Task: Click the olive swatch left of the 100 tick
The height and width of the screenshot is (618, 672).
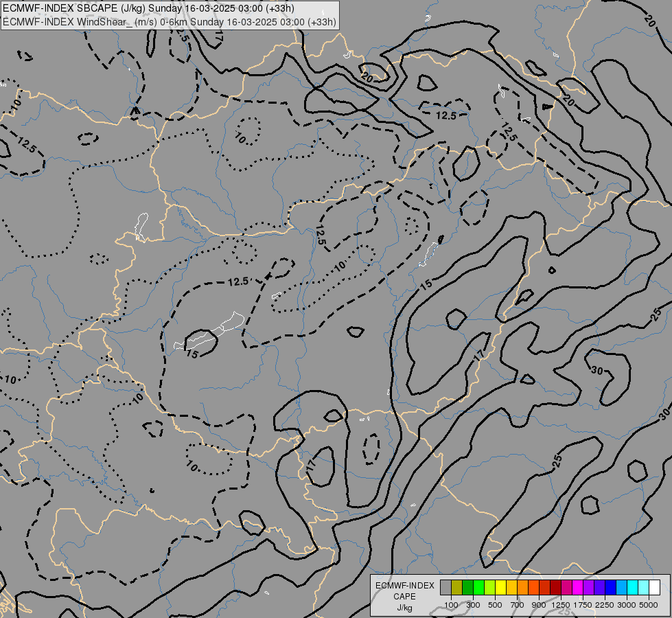Action: (x=457, y=588)
